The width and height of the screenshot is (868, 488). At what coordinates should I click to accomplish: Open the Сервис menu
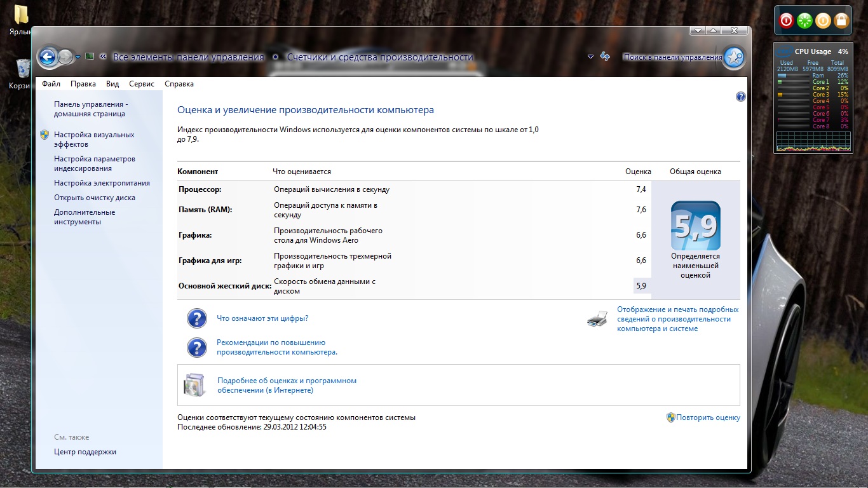click(142, 84)
